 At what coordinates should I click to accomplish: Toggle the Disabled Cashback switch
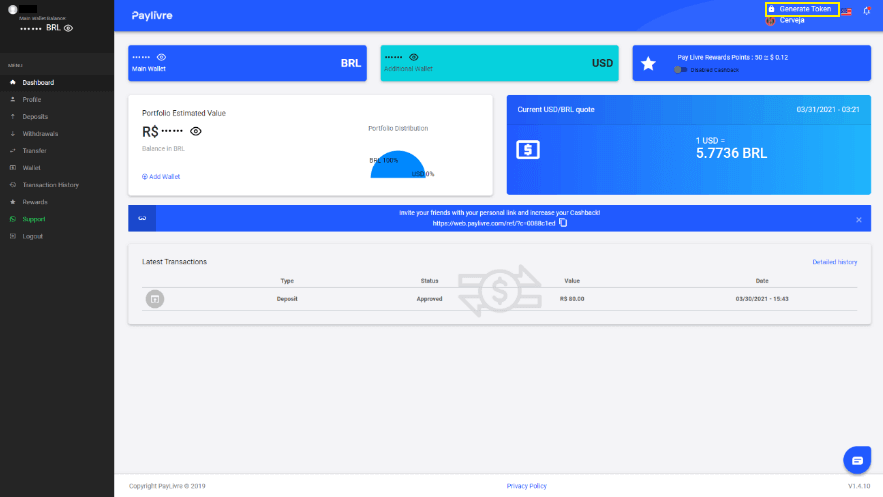681,70
